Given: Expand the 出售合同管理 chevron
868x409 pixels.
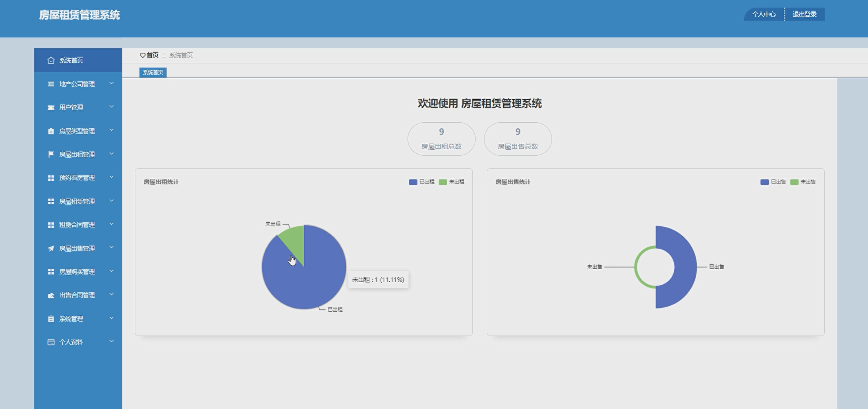Looking at the screenshot, I should [112, 294].
